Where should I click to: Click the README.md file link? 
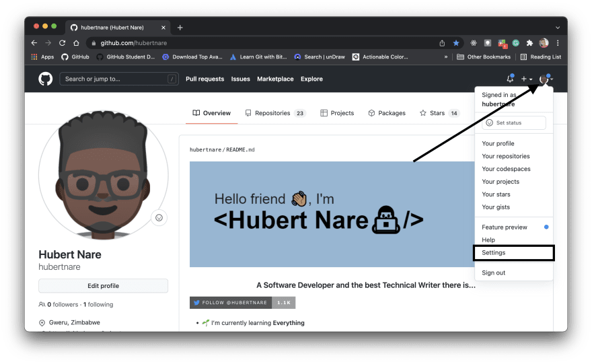[241, 149]
